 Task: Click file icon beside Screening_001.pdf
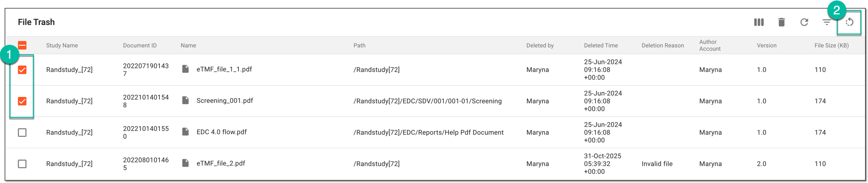[x=185, y=100]
